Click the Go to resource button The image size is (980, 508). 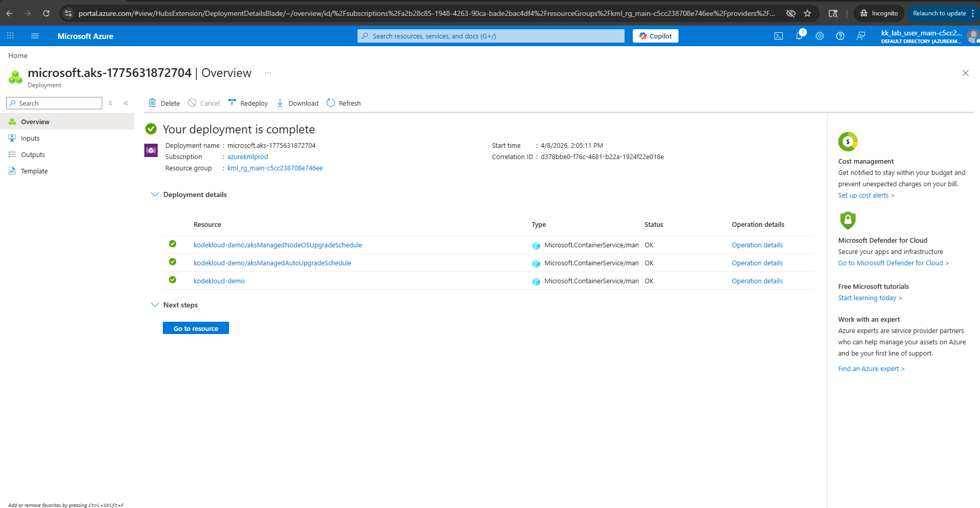pyautogui.click(x=196, y=328)
